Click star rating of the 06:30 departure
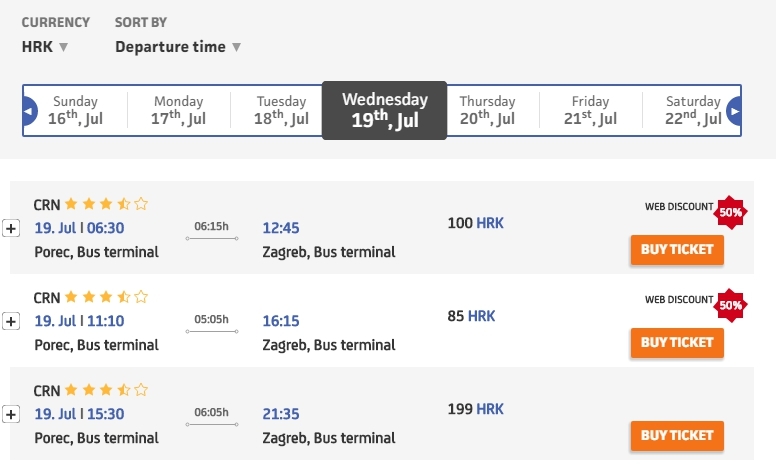The width and height of the screenshot is (776, 467). pos(106,204)
